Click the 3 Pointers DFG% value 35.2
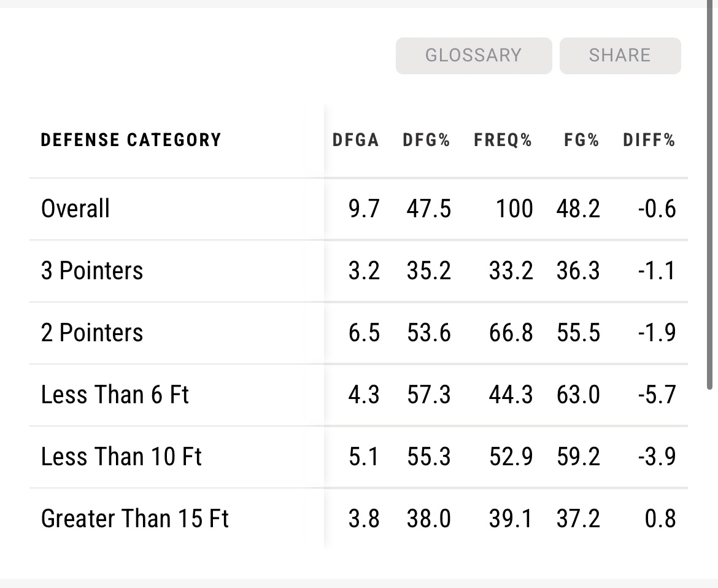This screenshot has height=588, width=718. coord(428,271)
